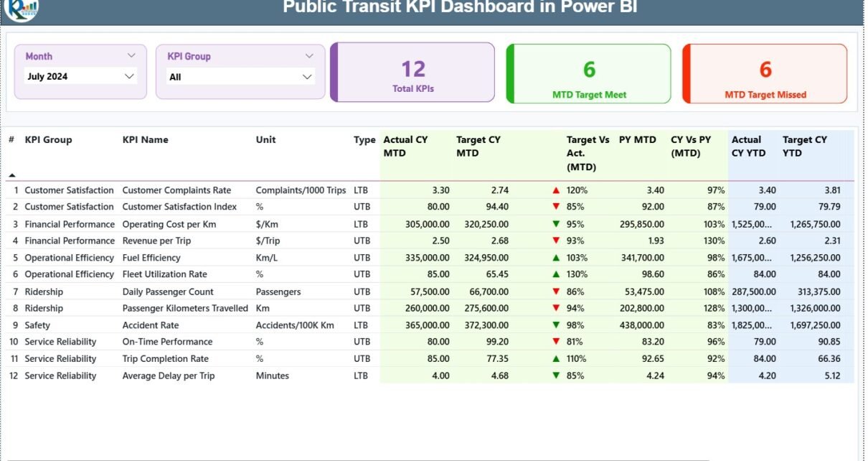Select the MTD Target Missed card
The image size is (868, 461).
tap(765, 74)
